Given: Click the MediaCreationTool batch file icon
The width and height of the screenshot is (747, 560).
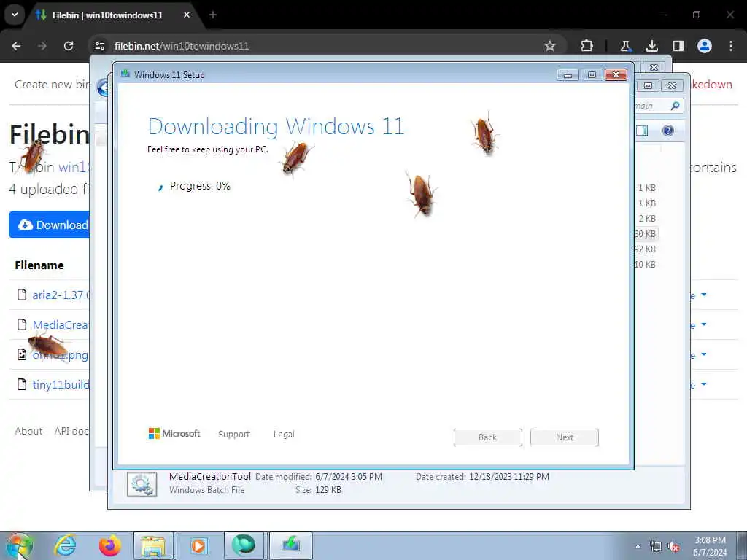Looking at the screenshot, I should (142, 484).
